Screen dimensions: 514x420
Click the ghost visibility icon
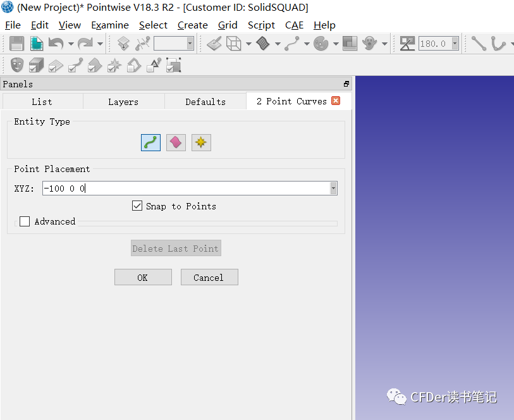(370, 44)
